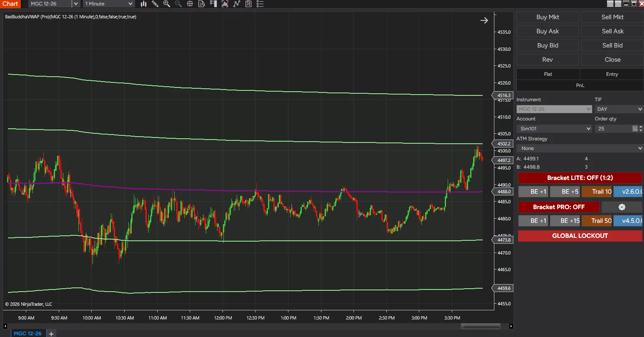Open the Indicators dialog icon

[x=237, y=4]
